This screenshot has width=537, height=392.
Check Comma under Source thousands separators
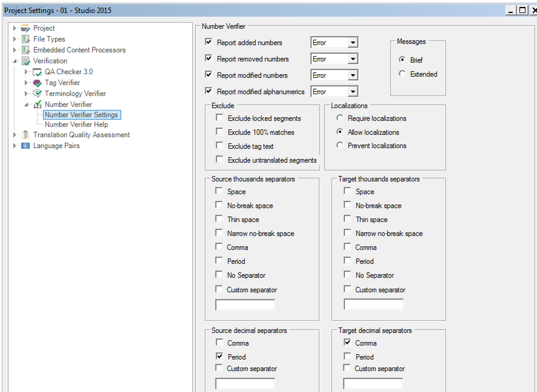point(219,247)
